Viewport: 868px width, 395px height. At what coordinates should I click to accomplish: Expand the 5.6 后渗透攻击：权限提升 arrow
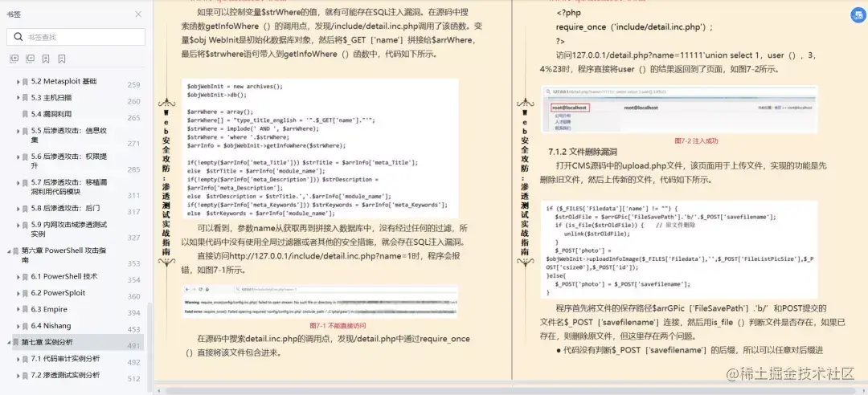pos(18,157)
